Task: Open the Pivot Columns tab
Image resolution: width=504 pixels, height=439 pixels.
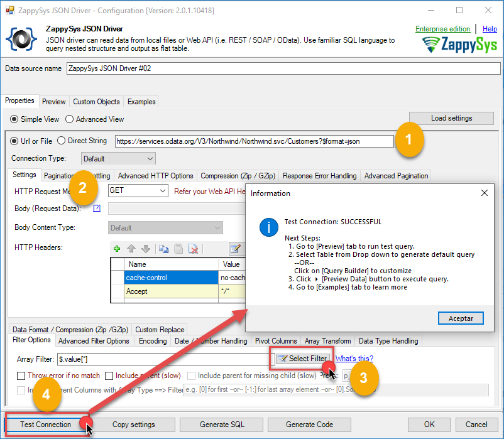Action: [276, 341]
